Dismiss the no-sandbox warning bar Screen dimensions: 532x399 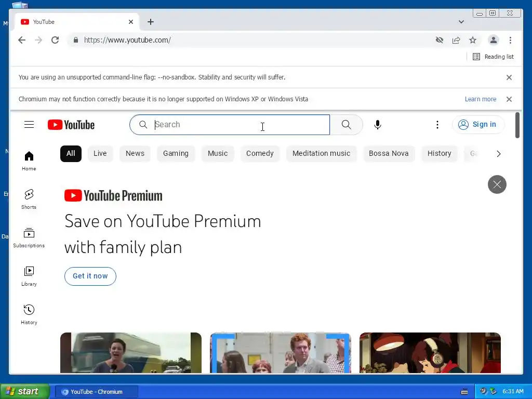click(509, 77)
